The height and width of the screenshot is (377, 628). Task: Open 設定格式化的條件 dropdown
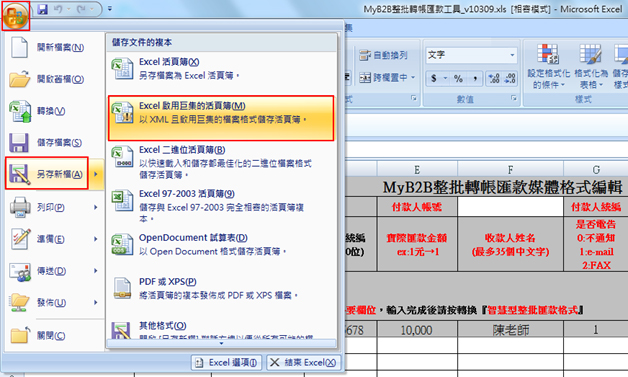(x=548, y=66)
